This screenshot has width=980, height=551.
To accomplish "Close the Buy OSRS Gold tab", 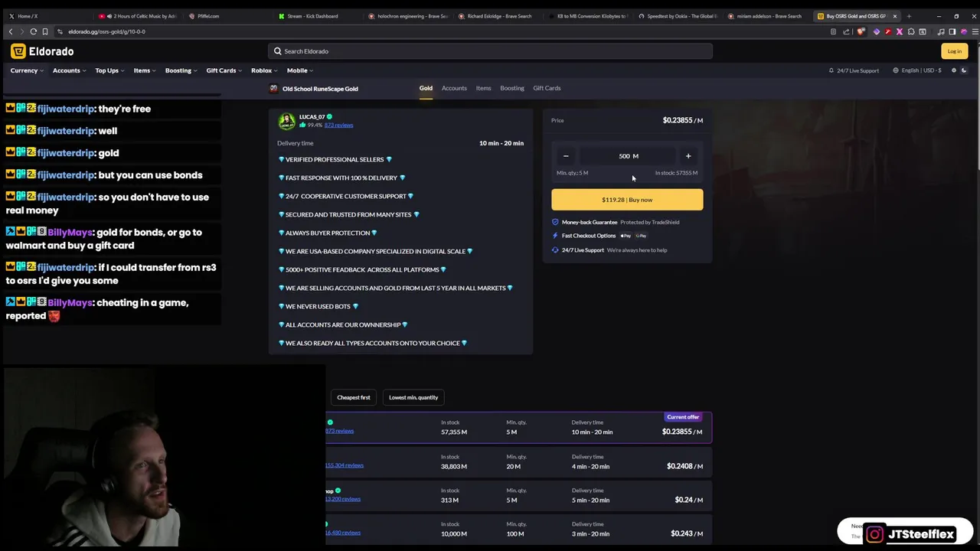I will point(894,16).
